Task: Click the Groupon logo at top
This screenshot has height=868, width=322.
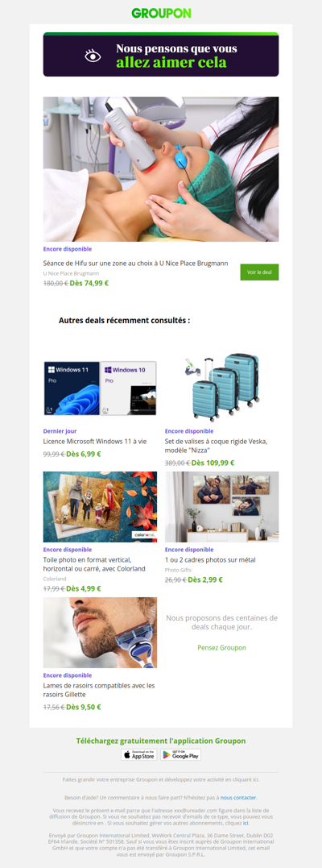Action: point(161,13)
